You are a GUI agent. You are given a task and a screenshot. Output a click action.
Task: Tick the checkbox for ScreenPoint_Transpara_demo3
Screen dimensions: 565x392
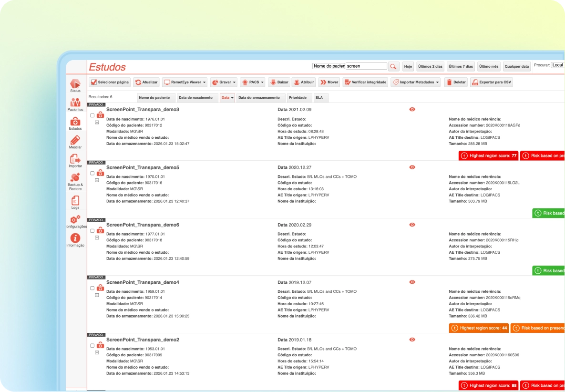pos(92,116)
